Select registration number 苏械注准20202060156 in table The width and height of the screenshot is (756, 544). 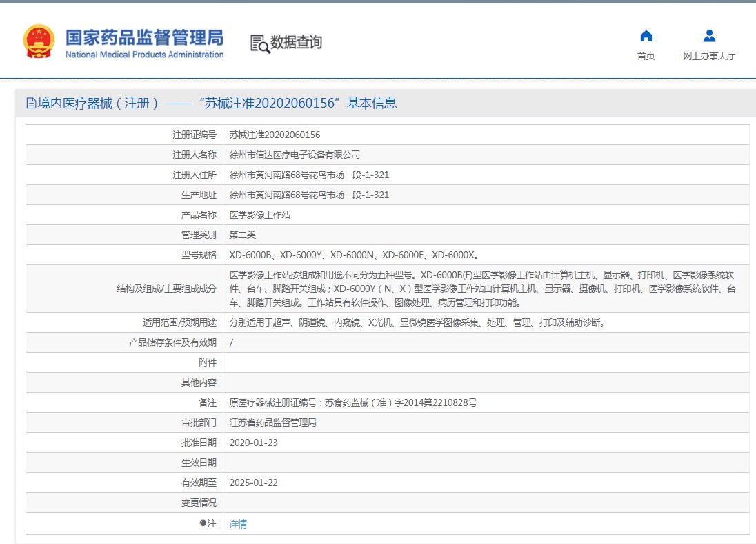click(x=275, y=135)
